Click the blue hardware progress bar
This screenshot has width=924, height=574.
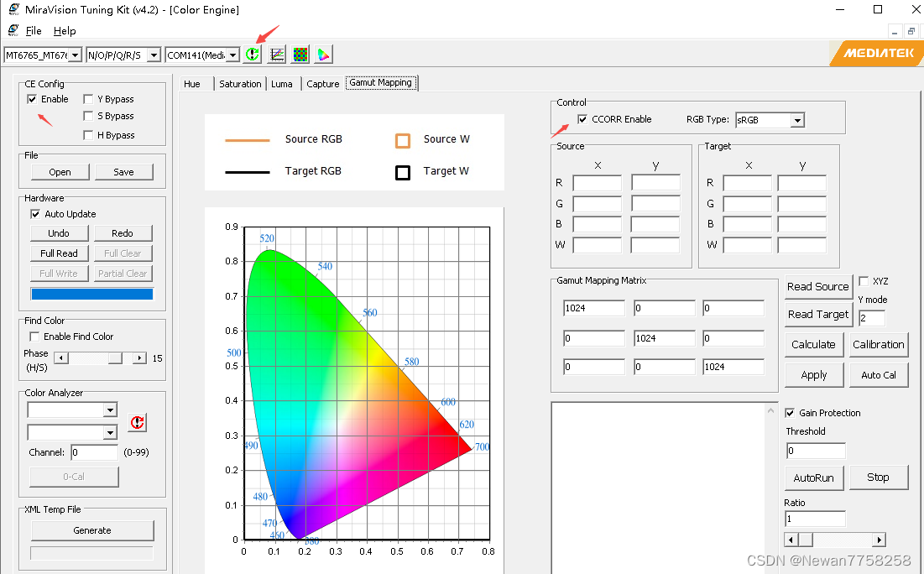[92, 294]
